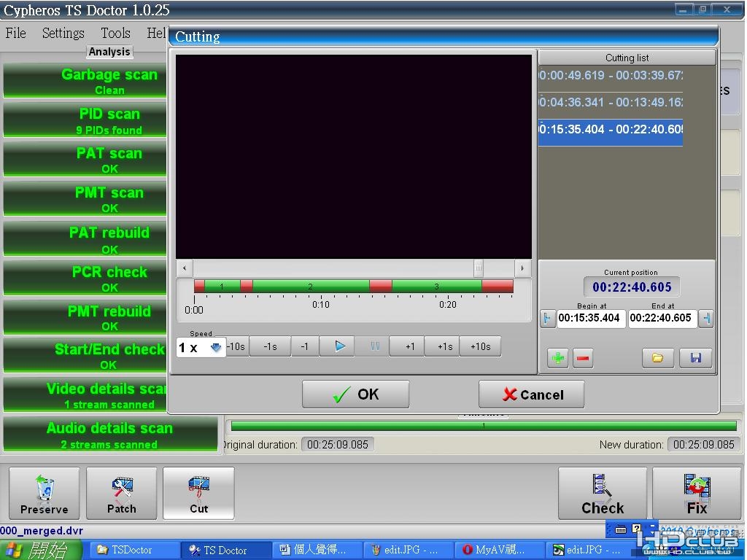
Task: Open the File menu
Action: pyautogui.click(x=16, y=33)
